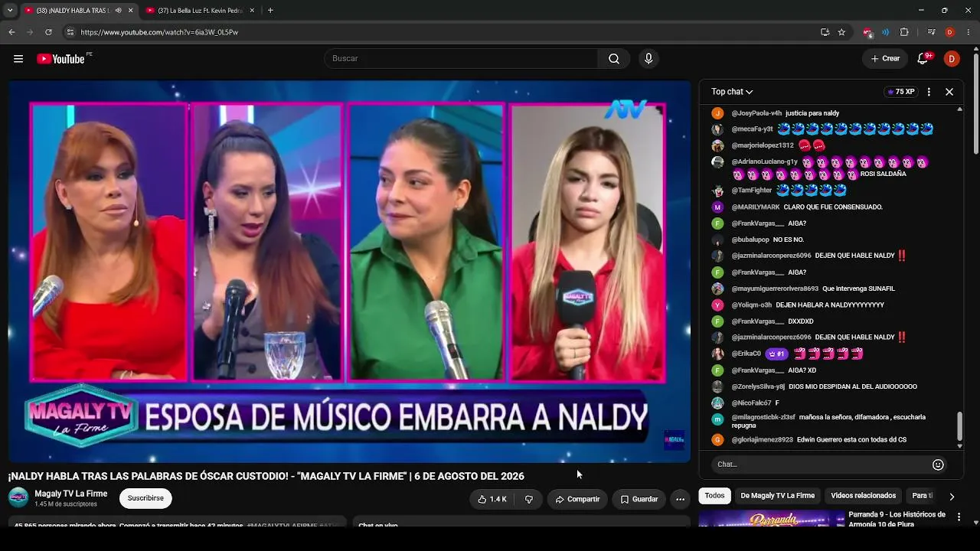
Task: Close the NALDY HABLA TRAS tab
Action: click(x=130, y=11)
